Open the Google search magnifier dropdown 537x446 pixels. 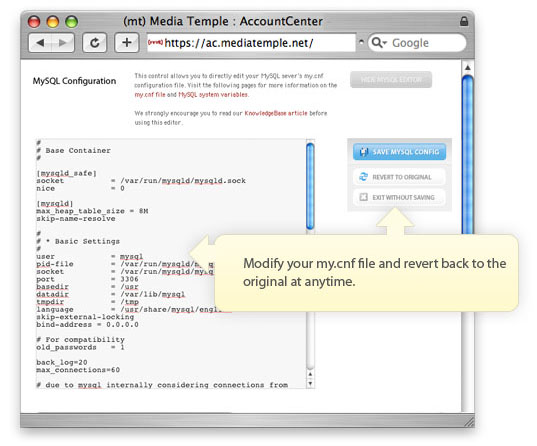(x=379, y=42)
